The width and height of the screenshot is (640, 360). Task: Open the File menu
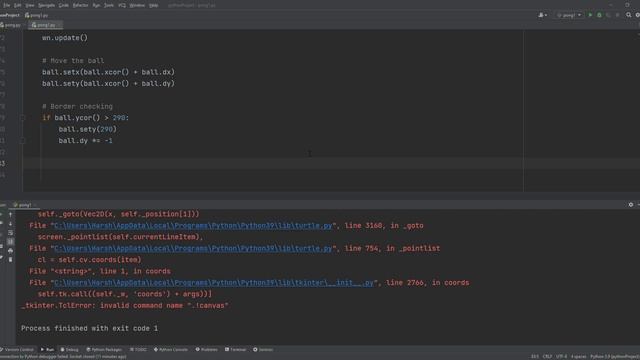click(7, 5)
